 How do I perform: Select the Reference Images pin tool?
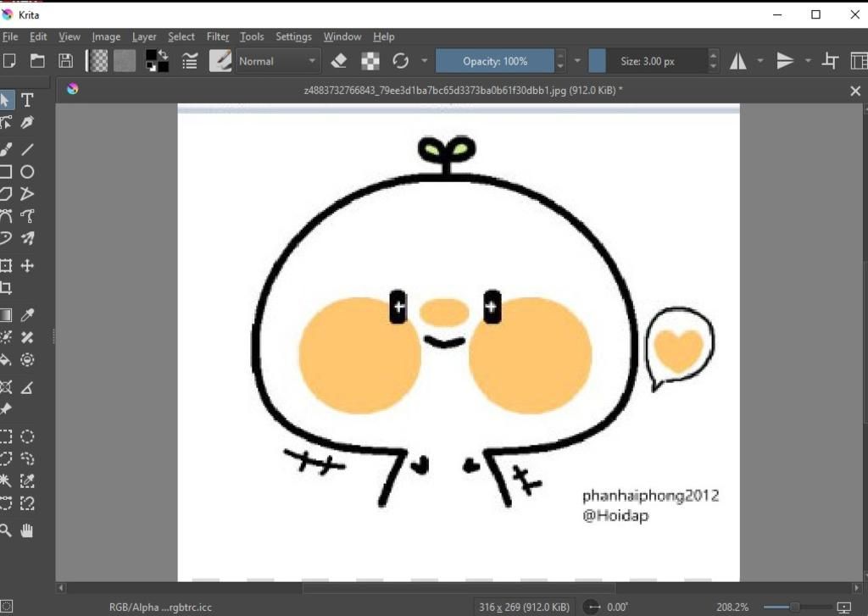(x=6, y=409)
